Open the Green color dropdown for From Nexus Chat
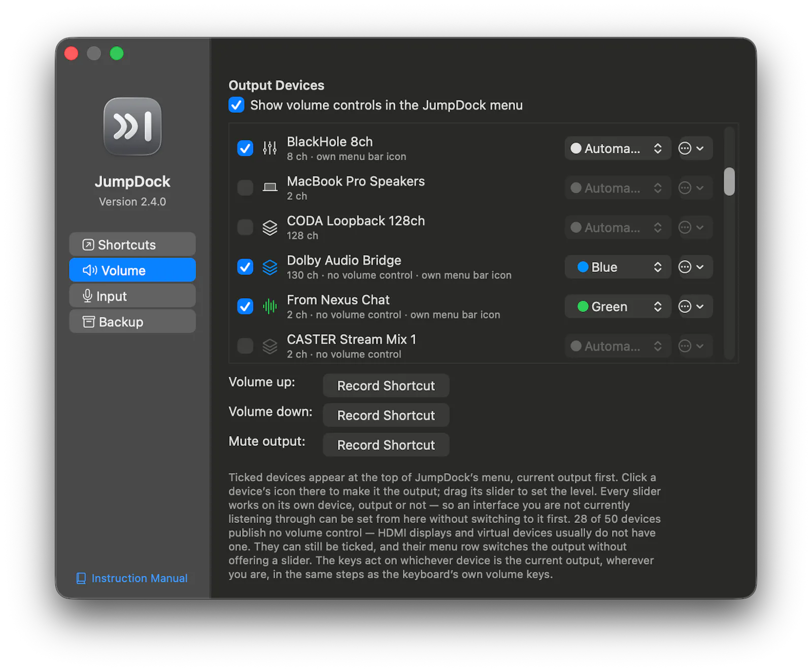812x672 pixels. [618, 306]
